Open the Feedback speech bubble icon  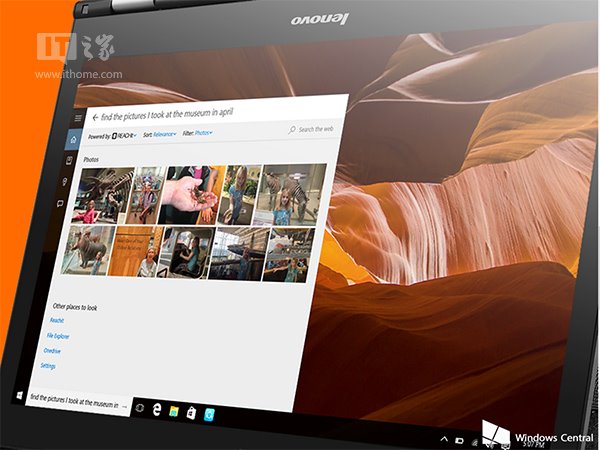[x=60, y=204]
